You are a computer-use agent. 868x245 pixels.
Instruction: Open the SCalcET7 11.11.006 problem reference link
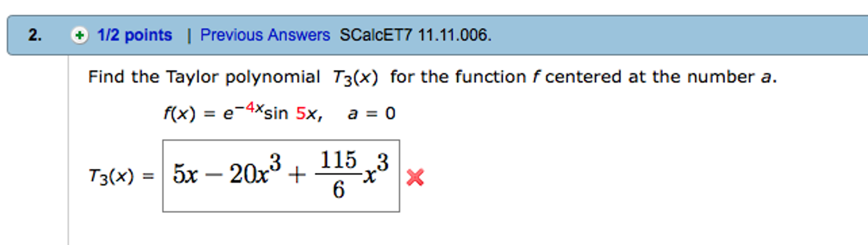click(x=413, y=35)
